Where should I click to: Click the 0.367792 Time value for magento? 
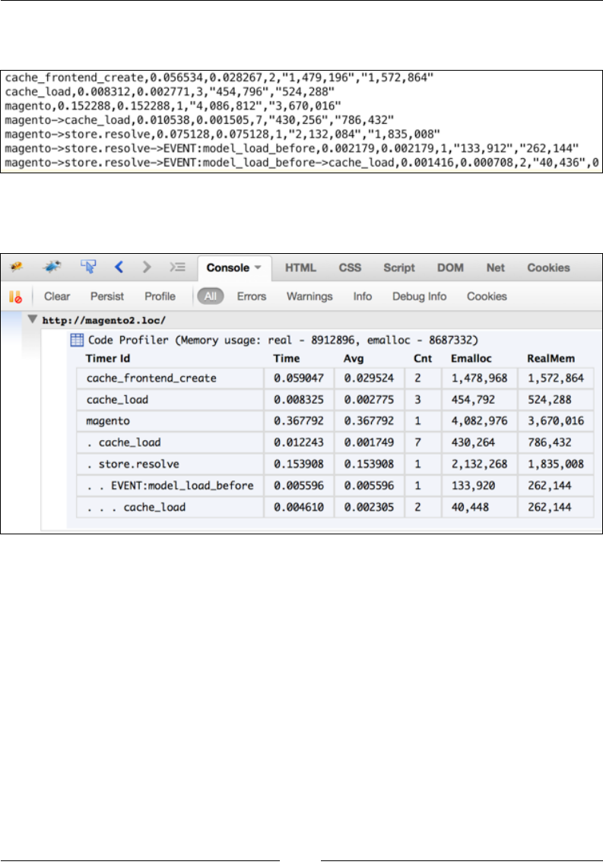(x=299, y=421)
